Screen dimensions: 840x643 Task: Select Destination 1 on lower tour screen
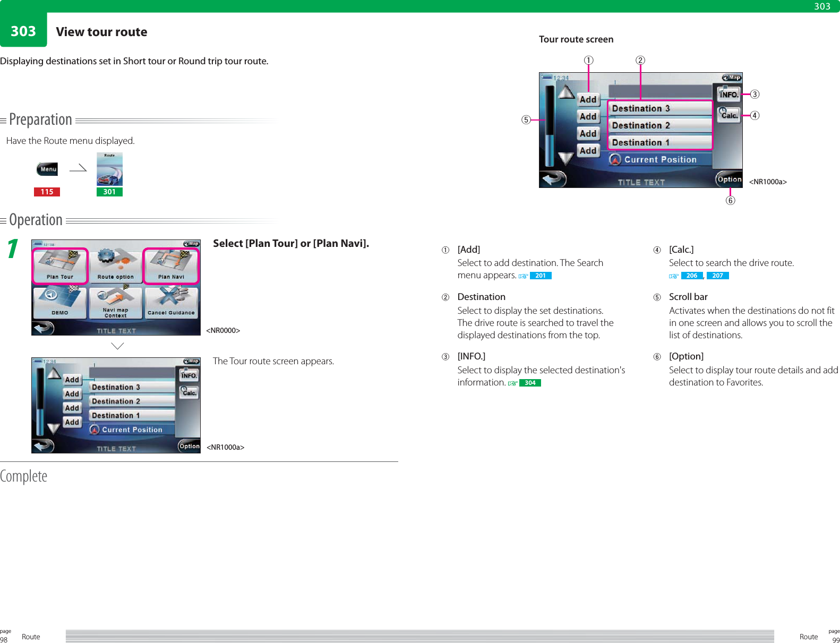(132, 416)
